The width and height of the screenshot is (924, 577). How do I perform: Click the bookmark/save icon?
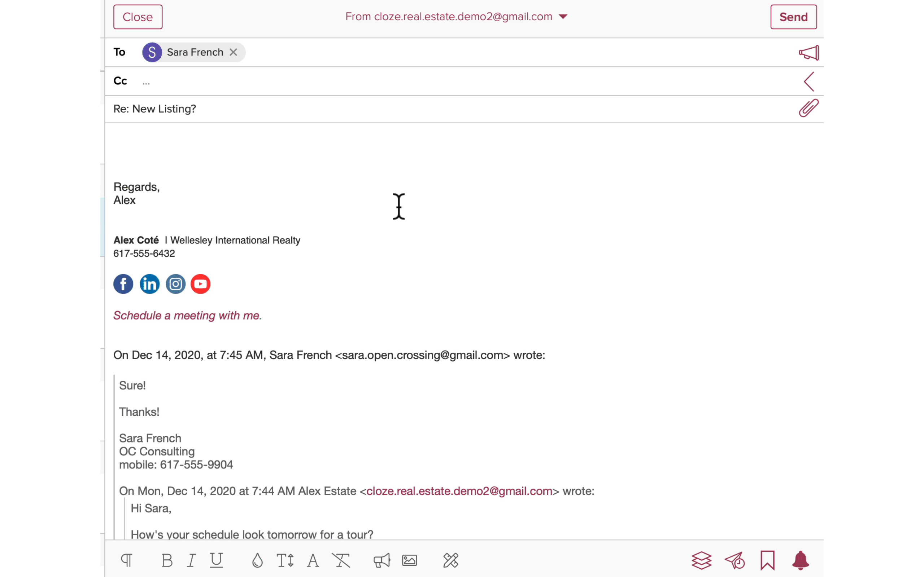(x=768, y=560)
